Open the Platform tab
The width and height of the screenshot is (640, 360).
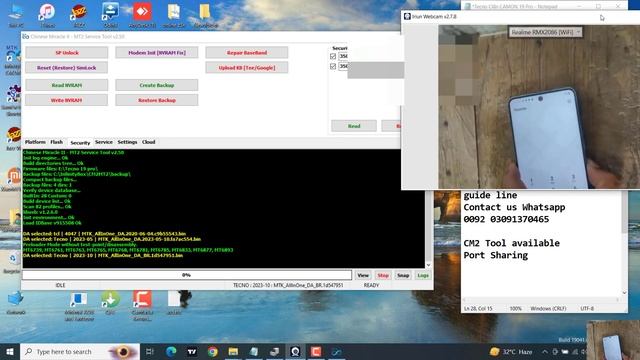pyautogui.click(x=35, y=142)
